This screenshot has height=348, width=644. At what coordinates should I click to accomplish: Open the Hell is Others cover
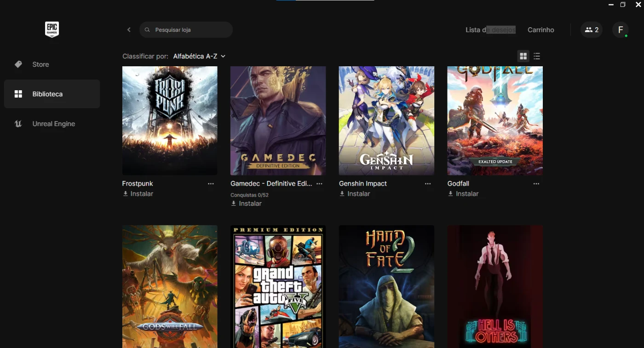[x=495, y=286]
